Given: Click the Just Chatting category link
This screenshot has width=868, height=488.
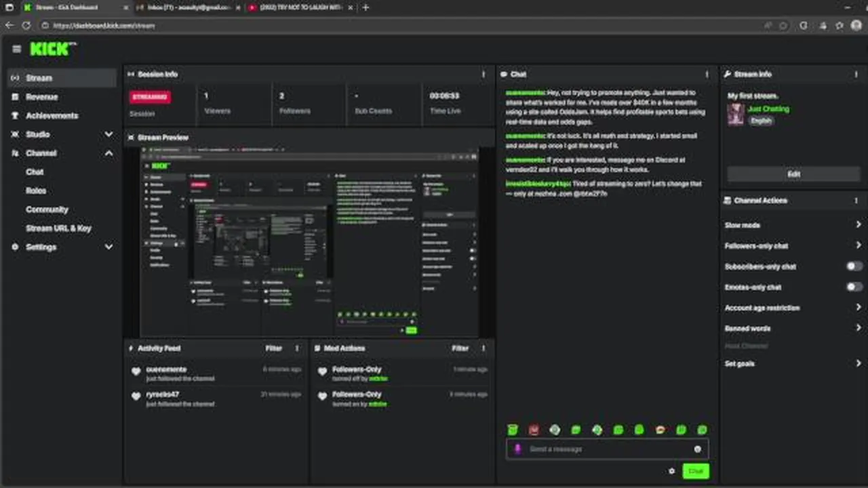Looking at the screenshot, I should (x=768, y=109).
